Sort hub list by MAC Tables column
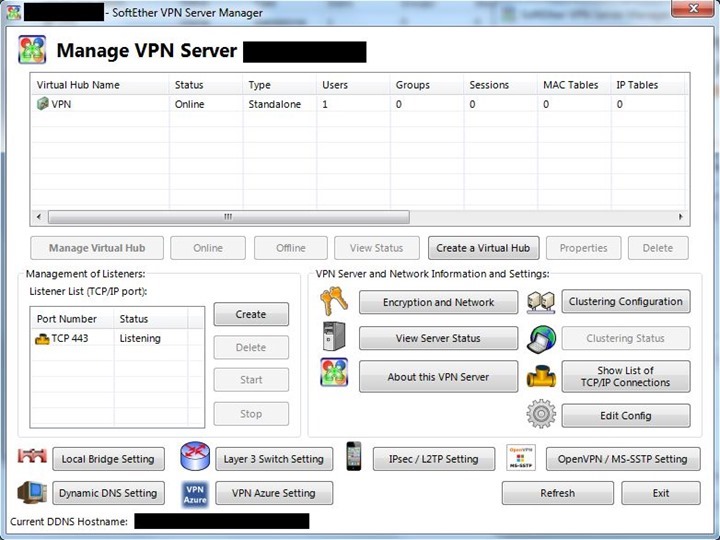This screenshot has width=720, height=540. 574,84
